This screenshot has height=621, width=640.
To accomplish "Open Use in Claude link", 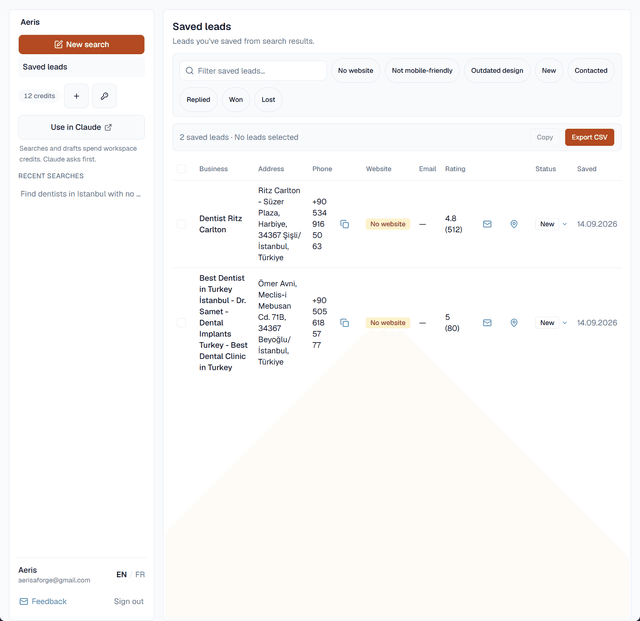I will (81, 127).
